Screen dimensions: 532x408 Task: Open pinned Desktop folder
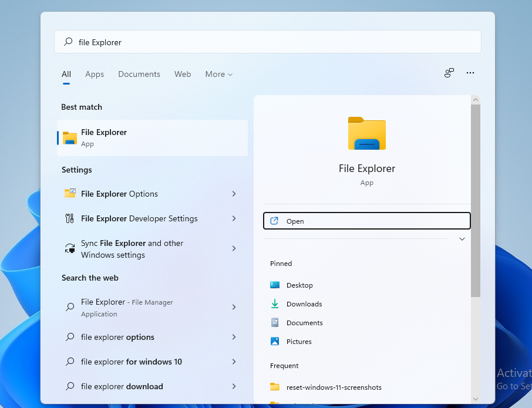(367, 285)
